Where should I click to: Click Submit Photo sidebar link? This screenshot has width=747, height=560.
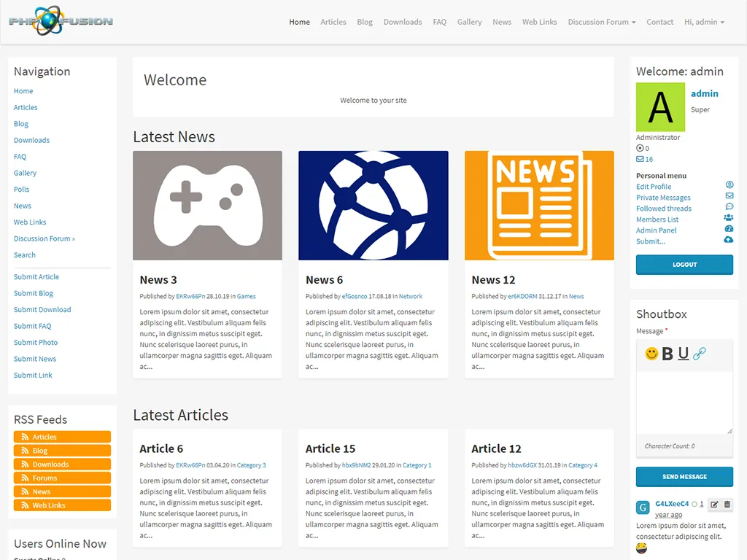point(36,343)
